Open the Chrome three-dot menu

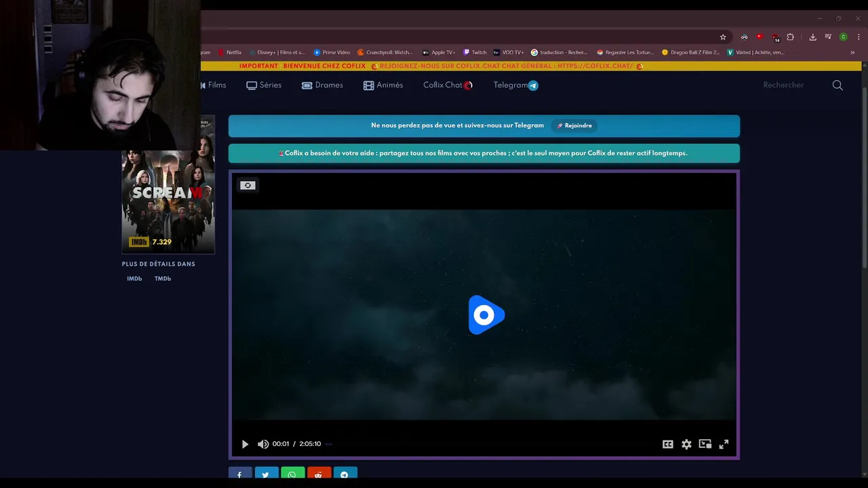(858, 37)
